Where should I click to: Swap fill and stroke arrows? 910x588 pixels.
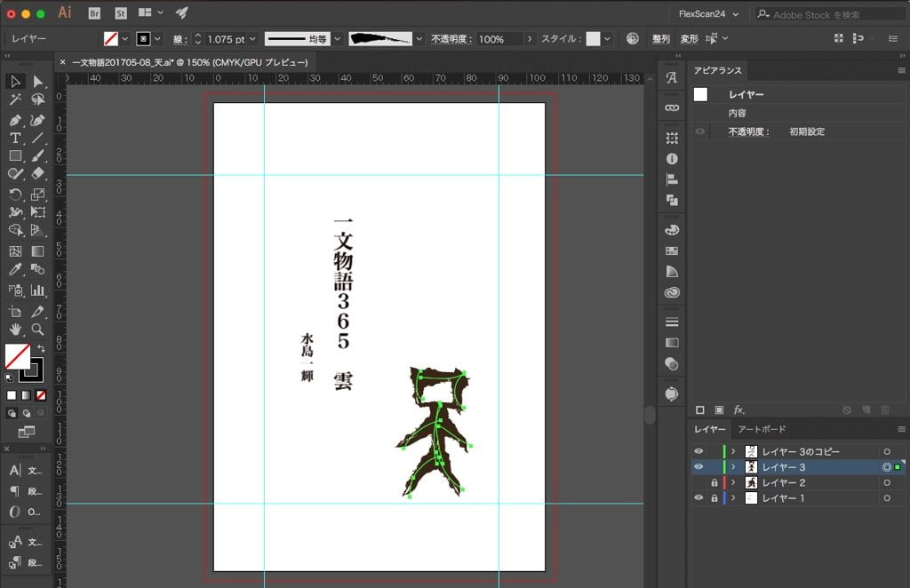pyautogui.click(x=41, y=348)
